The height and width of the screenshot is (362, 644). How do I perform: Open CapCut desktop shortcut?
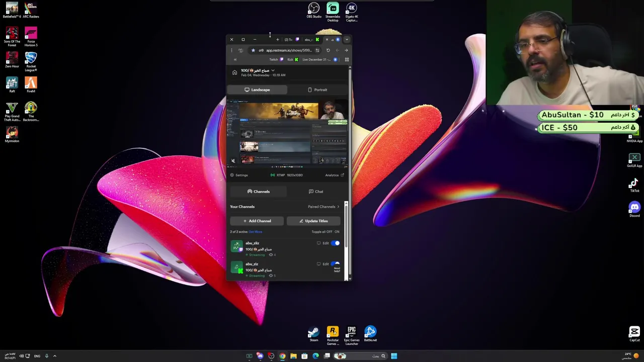tap(634, 334)
